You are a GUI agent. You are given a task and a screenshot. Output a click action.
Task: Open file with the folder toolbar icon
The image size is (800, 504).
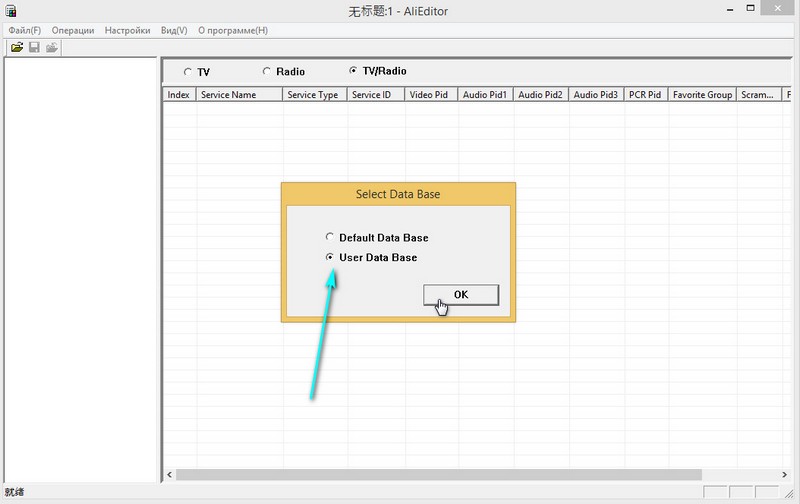coord(17,47)
